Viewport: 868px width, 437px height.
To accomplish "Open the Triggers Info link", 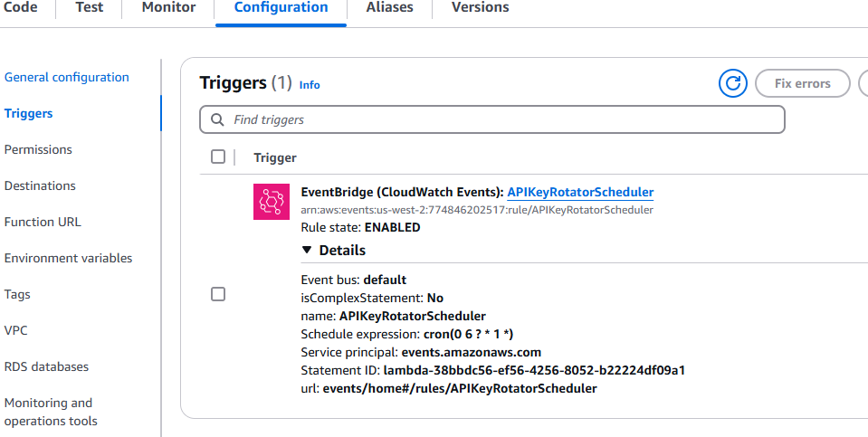I will click(310, 85).
